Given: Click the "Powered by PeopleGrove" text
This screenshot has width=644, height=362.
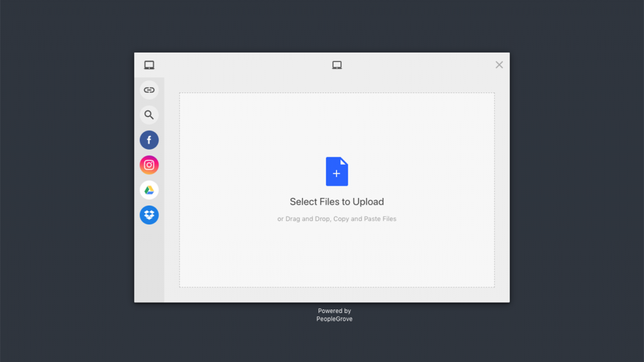Looking at the screenshot, I should point(335,315).
